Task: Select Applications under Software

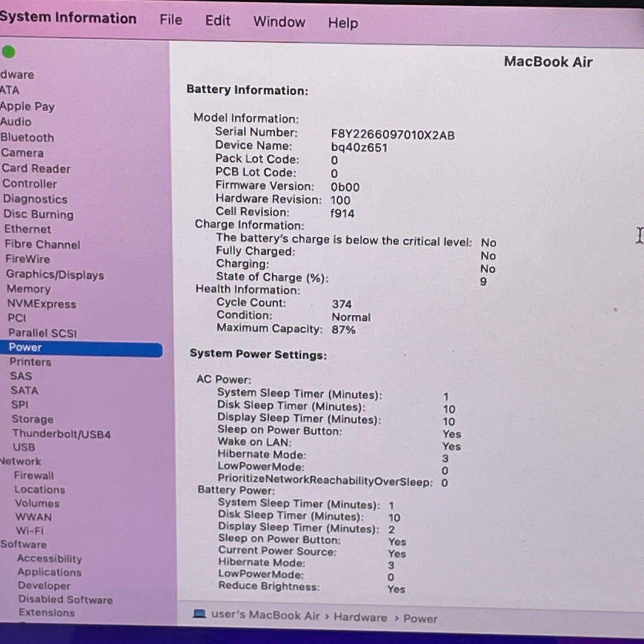Action: (49, 572)
